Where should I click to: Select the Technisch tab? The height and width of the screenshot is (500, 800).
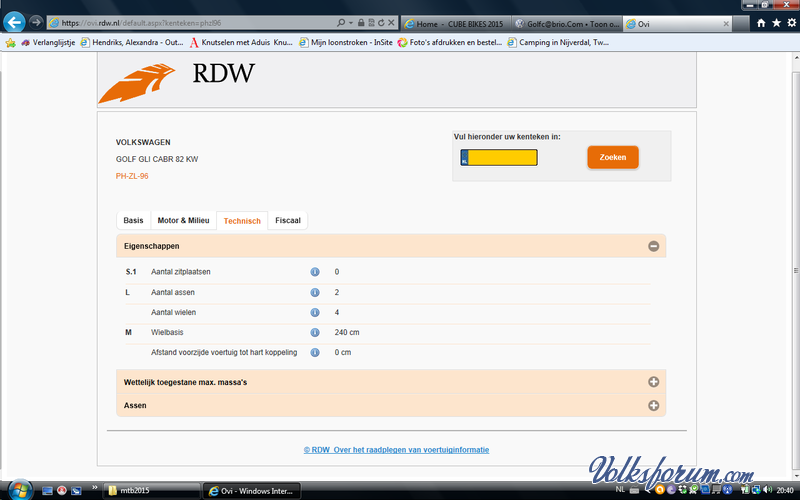click(x=242, y=221)
